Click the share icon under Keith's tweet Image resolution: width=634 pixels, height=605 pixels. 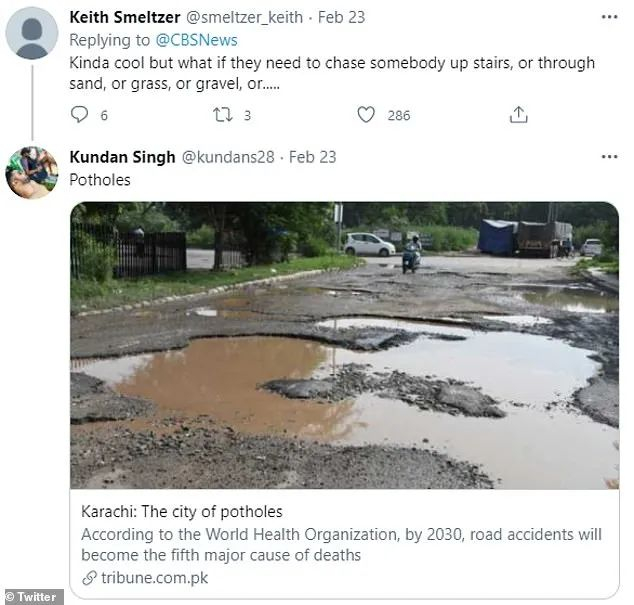click(x=518, y=115)
